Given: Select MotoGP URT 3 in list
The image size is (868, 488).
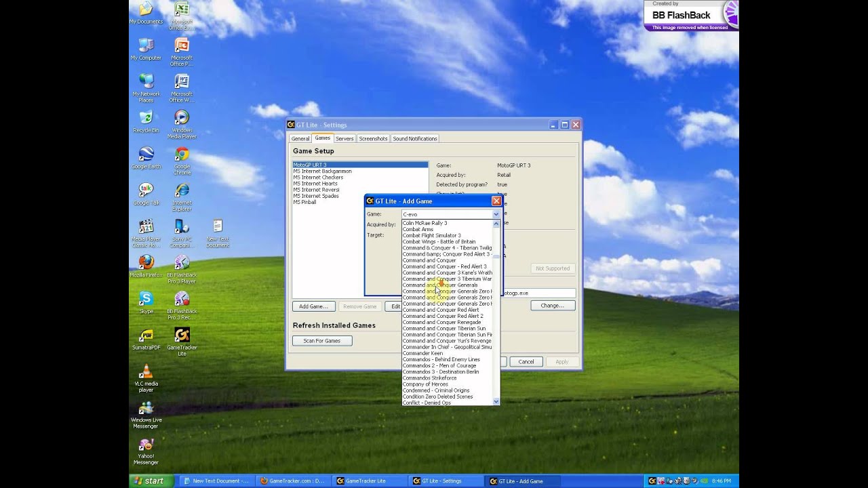Looking at the screenshot, I should (x=360, y=165).
